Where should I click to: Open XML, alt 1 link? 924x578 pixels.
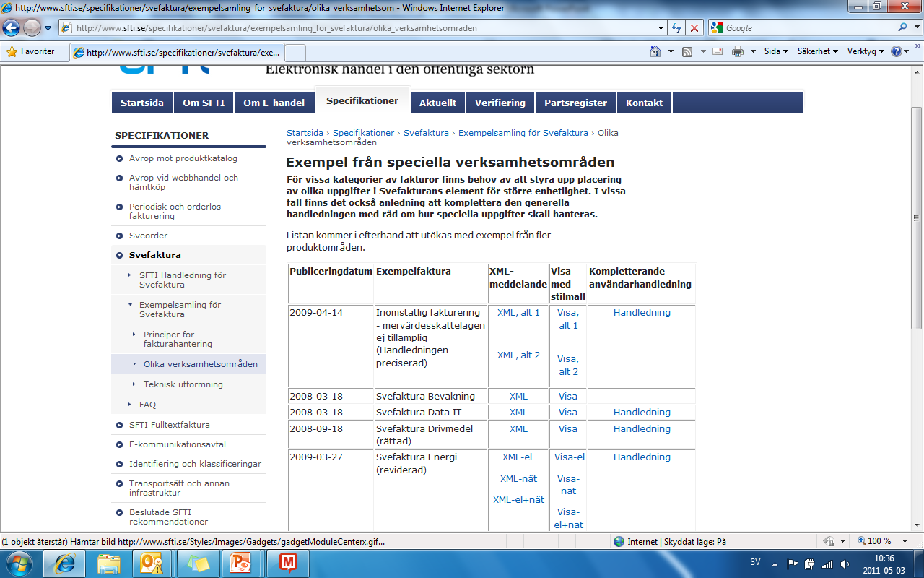point(518,312)
